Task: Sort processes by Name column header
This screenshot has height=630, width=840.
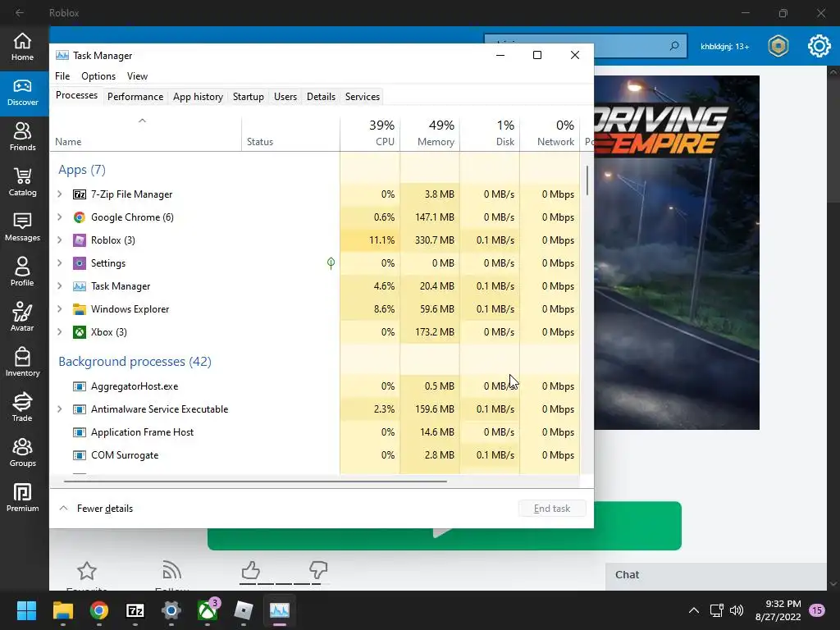Action: (x=146, y=133)
